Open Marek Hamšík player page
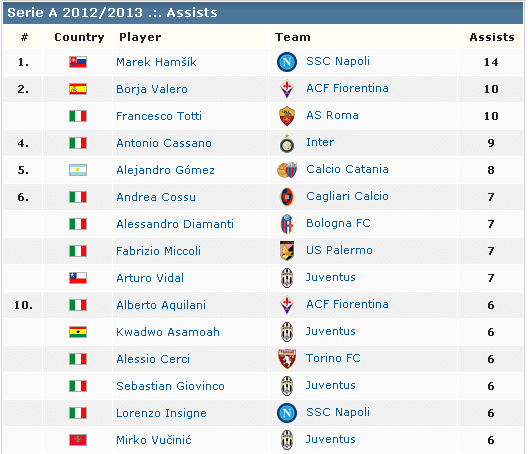This screenshot has width=528, height=454. (x=156, y=62)
